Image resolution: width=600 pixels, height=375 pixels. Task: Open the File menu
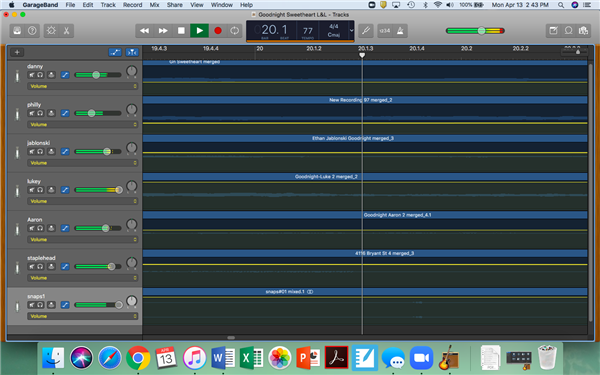[x=70, y=5]
